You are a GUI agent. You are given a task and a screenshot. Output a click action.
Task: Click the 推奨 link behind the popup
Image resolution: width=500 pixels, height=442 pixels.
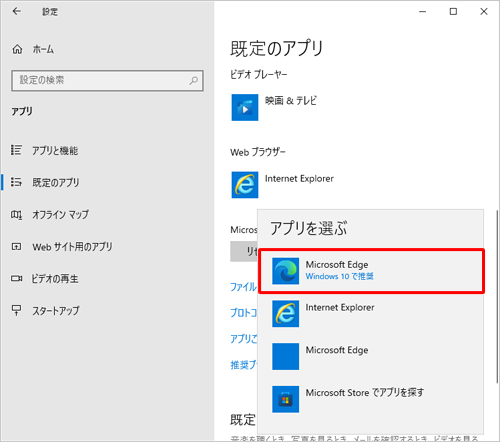click(243, 365)
